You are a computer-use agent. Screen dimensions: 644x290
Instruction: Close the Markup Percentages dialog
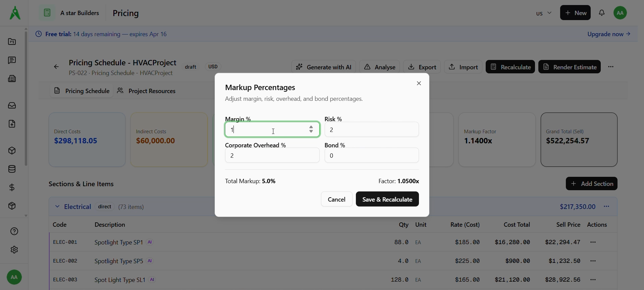[x=419, y=83]
